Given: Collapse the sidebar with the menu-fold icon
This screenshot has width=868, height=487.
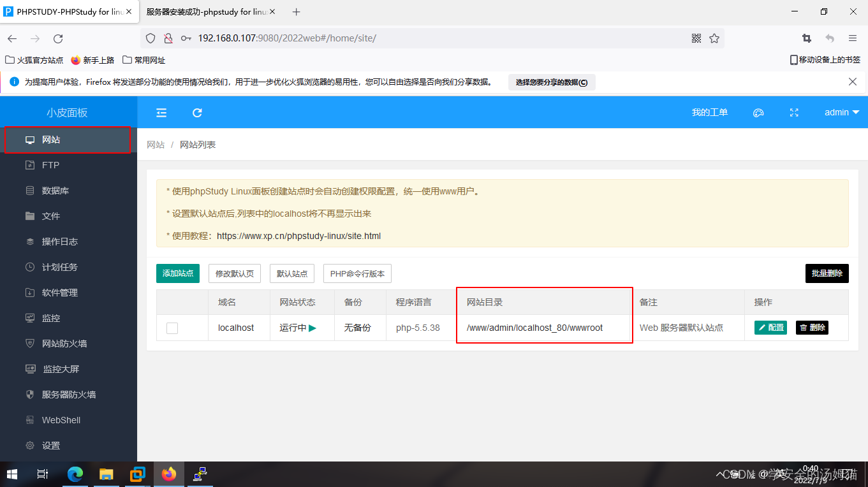Looking at the screenshot, I should pos(161,113).
